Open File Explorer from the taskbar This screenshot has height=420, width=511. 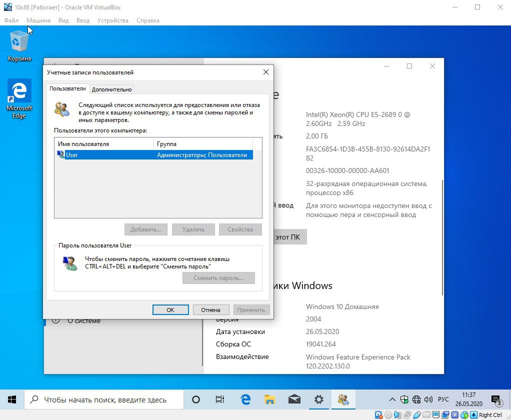point(270,399)
